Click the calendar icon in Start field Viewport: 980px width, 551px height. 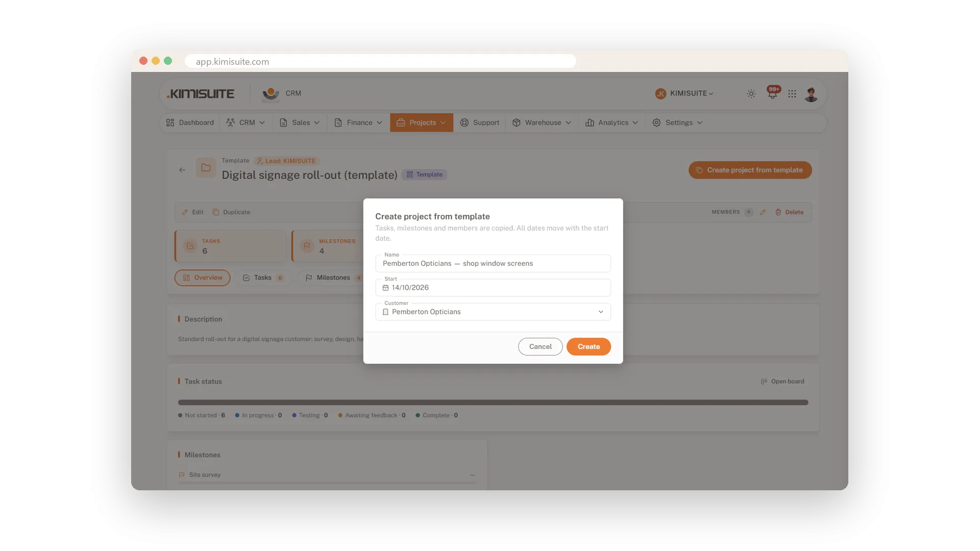tap(386, 288)
